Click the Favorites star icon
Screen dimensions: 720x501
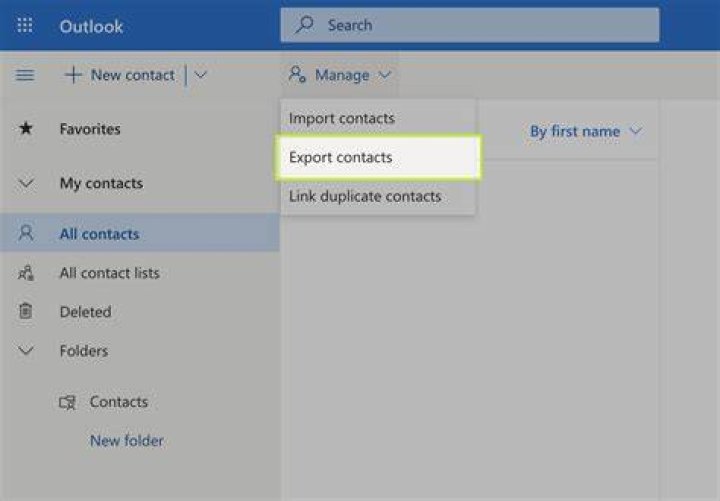[x=26, y=129]
